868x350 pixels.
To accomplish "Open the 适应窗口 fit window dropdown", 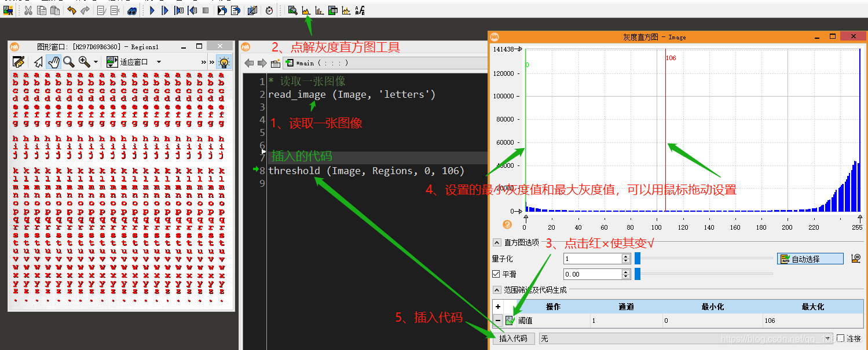I will click(x=159, y=62).
